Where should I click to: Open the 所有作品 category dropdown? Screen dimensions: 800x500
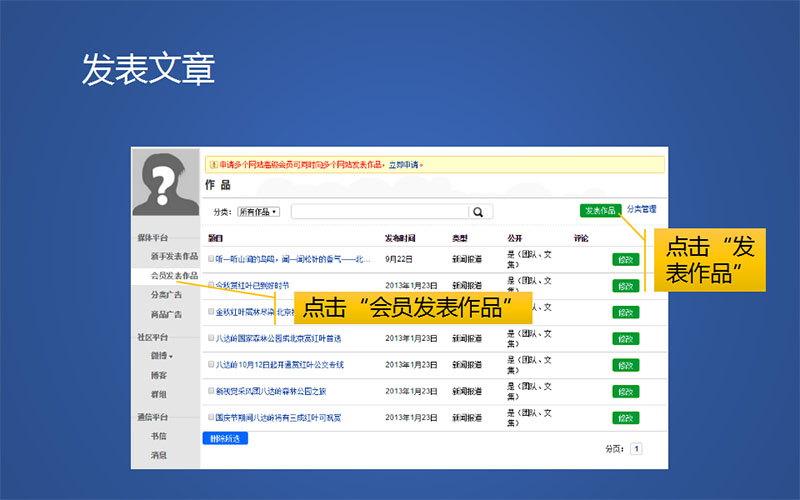coord(258,212)
